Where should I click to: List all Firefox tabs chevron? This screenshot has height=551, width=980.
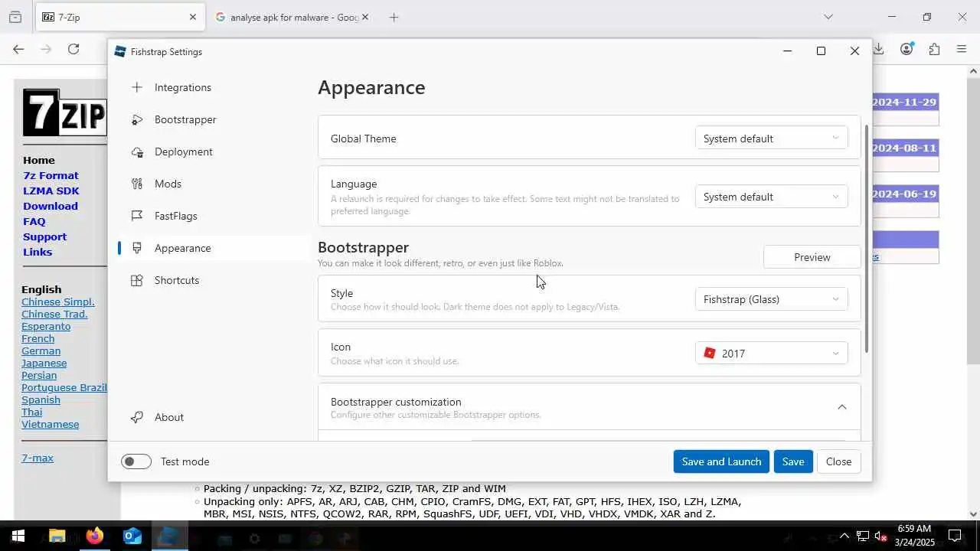click(x=828, y=17)
